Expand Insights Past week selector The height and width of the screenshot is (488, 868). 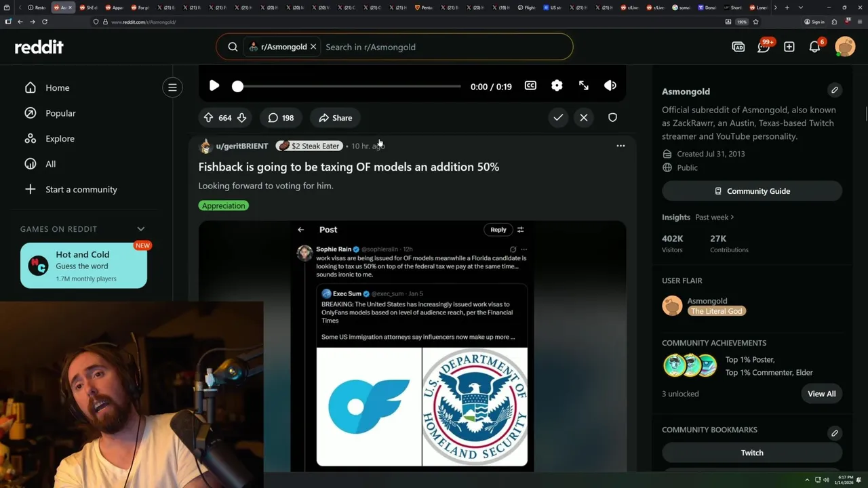click(715, 218)
